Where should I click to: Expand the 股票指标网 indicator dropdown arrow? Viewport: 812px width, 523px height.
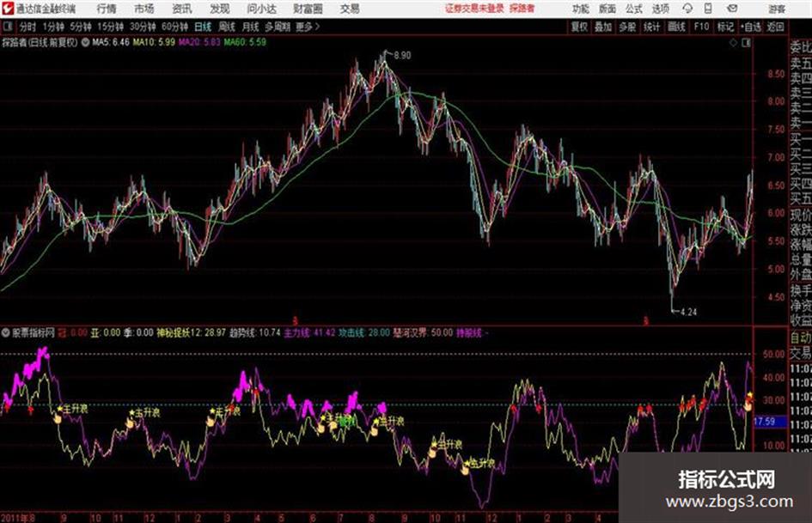click(6, 332)
